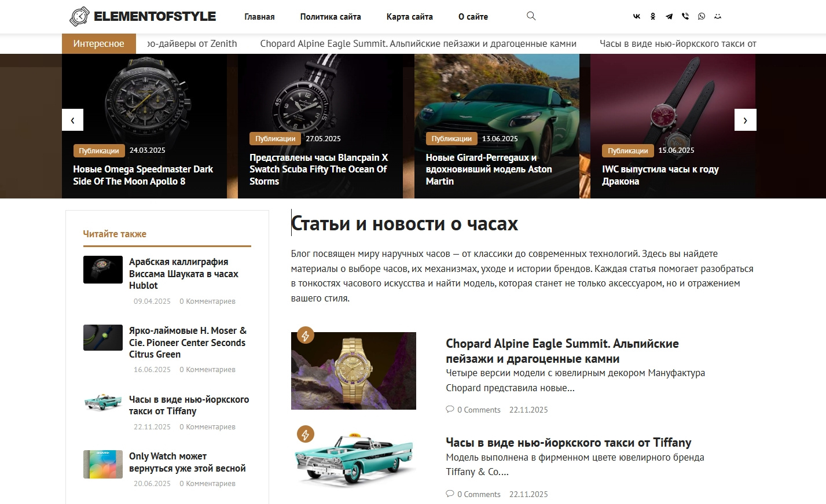The width and height of the screenshot is (826, 504).
Task: Click the Viber phone icon
Action: (685, 16)
